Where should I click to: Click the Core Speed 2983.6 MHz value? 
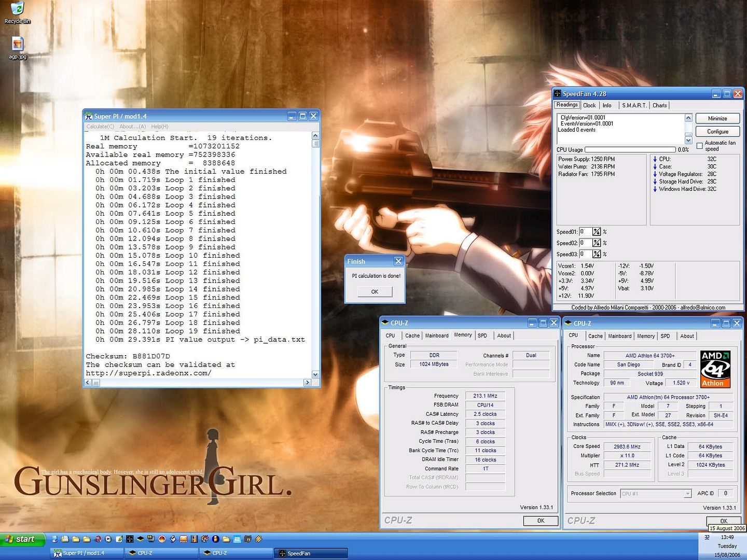(627, 446)
